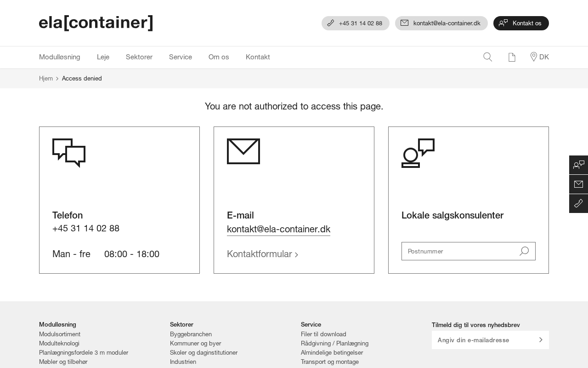Image resolution: width=588 pixels, height=368 pixels.
Task: Click the consultant icon in Lokale salgskonsulenter card
Action: pyautogui.click(x=418, y=153)
